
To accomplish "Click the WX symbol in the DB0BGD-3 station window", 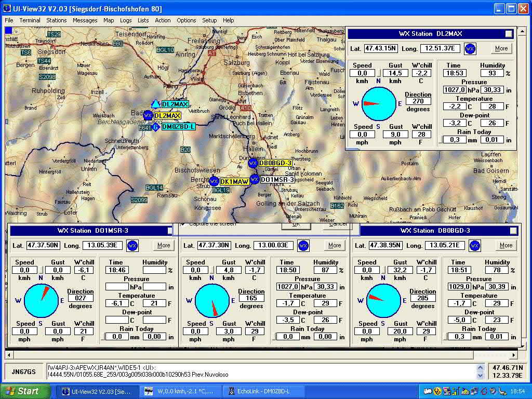I will pos(475,246).
